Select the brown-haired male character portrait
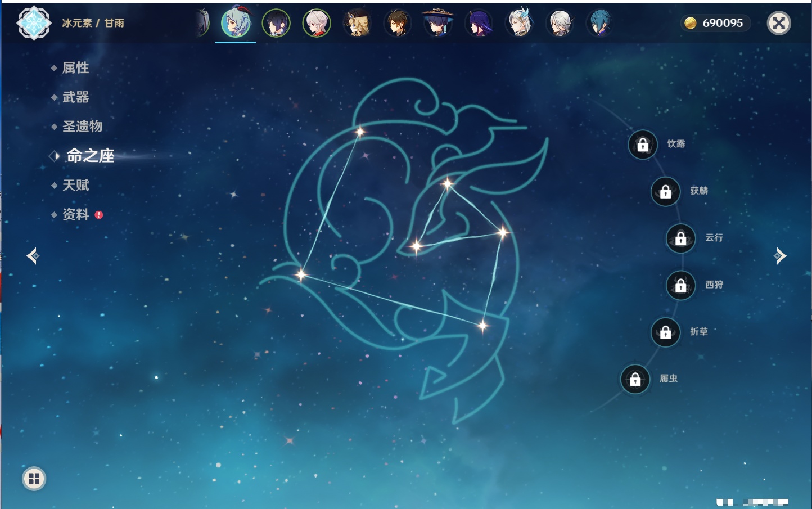812x509 pixels. [398, 23]
